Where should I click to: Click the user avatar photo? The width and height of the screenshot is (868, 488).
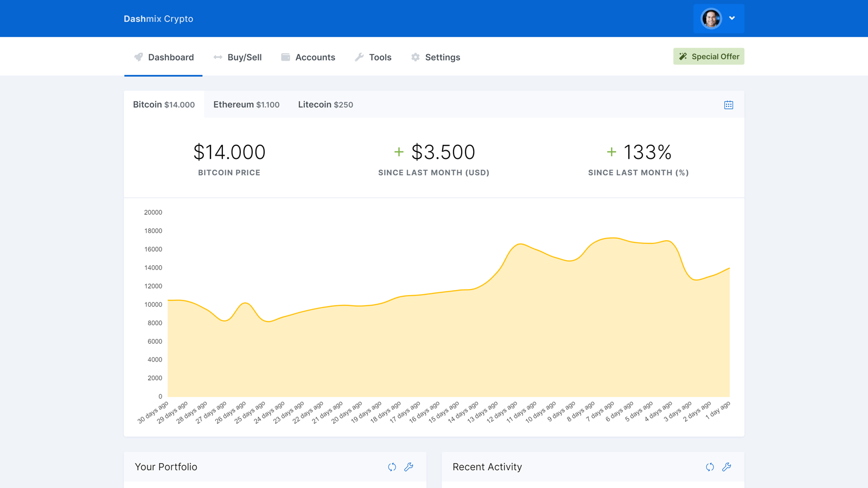[x=711, y=18]
